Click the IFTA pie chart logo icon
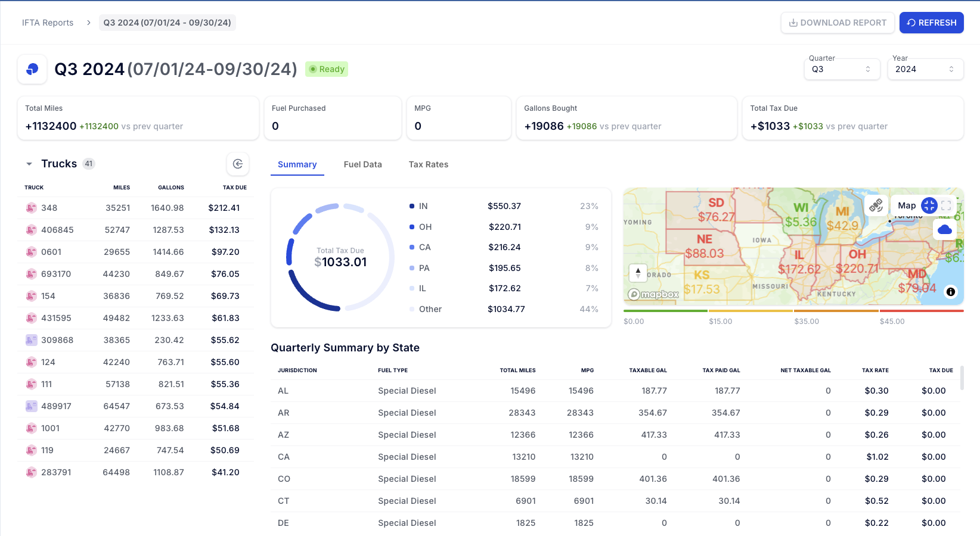This screenshot has height=536, width=980. pyautogui.click(x=32, y=69)
